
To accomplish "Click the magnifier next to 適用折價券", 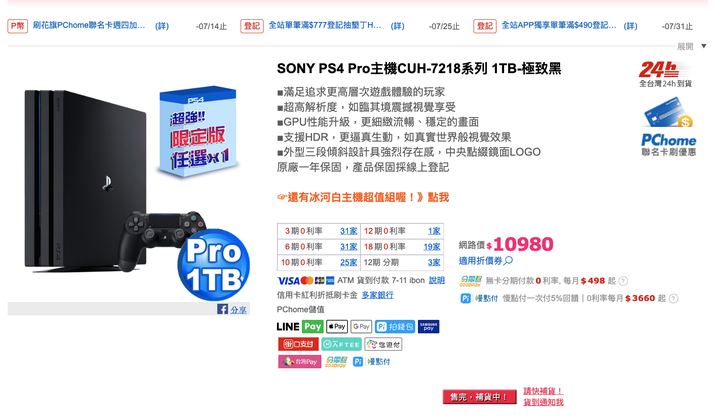I will [508, 261].
